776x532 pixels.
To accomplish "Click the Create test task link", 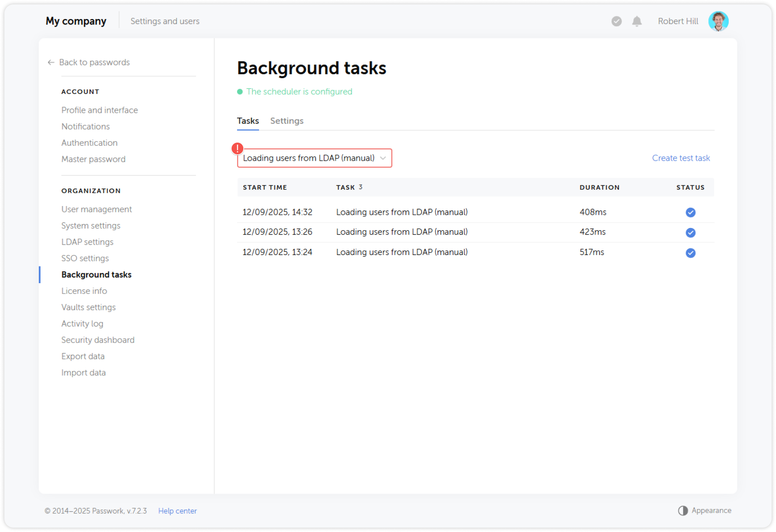I will tap(680, 158).
